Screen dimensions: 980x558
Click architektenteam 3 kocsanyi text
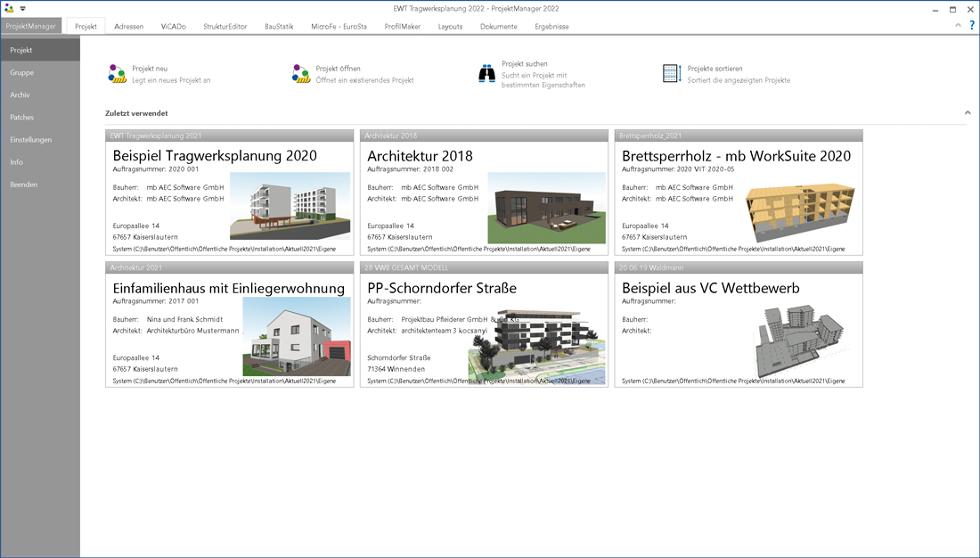444,331
